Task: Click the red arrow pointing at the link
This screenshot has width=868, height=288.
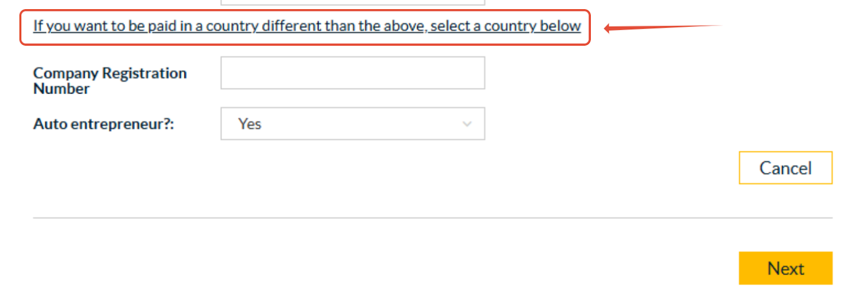Action: pyautogui.click(x=662, y=27)
